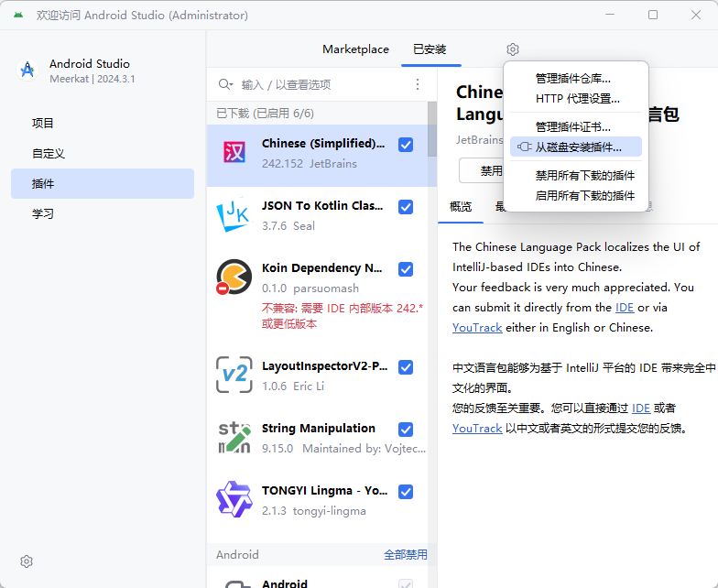Click the Chinese (Simplified) plugin icon
This screenshot has width=718, height=588.
click(234, 152)
